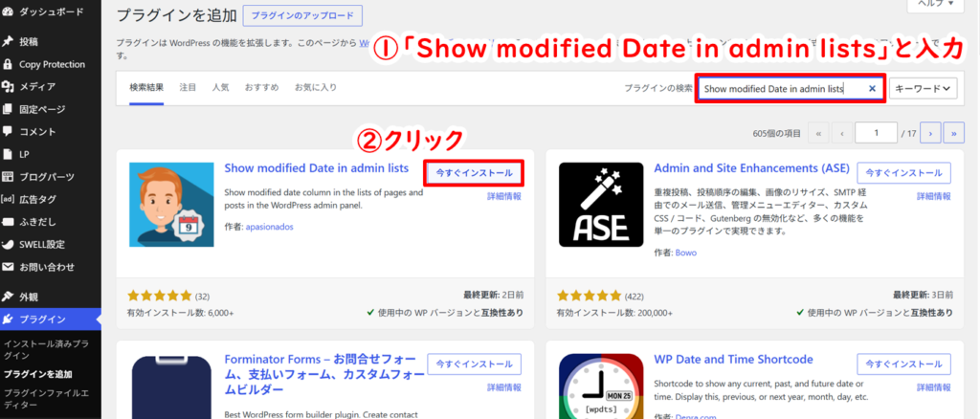Image resolution: width=980 pixels, height=419 pixels.
Task: Open Show modified Date in admin lists title
Action: pos(316,168)
